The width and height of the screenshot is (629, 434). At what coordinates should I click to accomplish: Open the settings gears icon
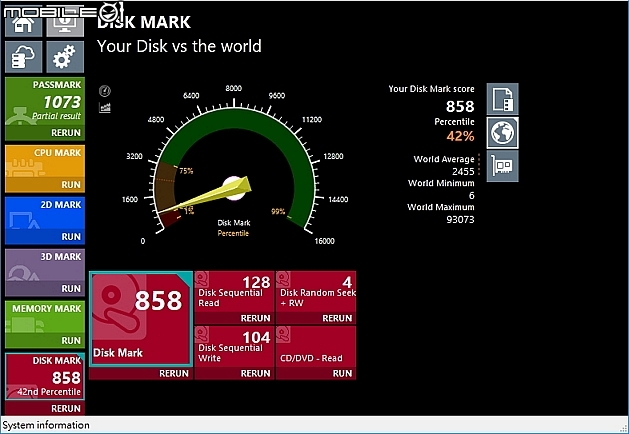tap(65, 57)
